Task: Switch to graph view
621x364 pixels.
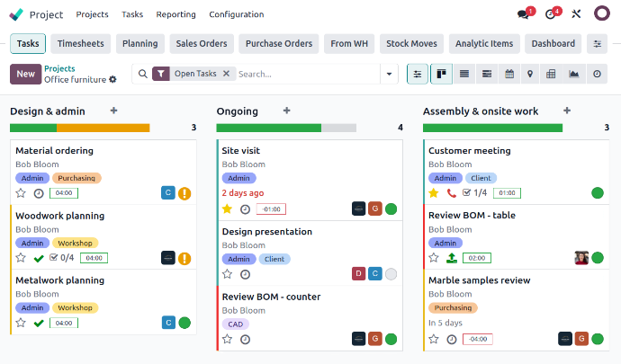Action: (574, 74)
